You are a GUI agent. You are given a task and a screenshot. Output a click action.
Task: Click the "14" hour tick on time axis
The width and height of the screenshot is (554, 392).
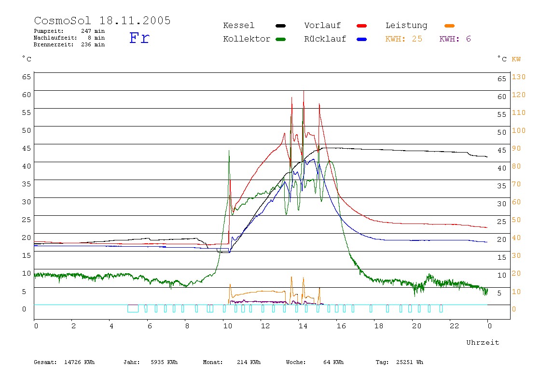[303, 326]
